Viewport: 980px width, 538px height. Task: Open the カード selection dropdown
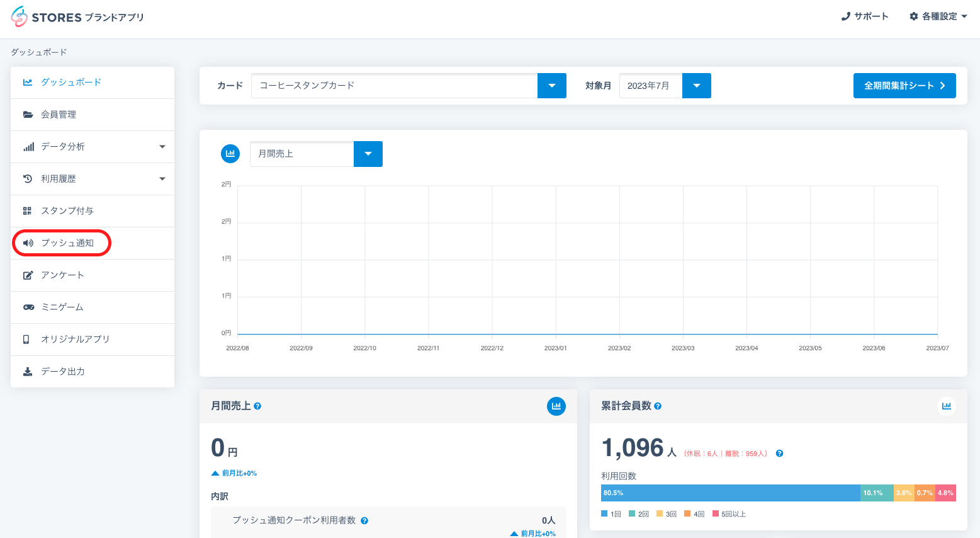[551, 86]
